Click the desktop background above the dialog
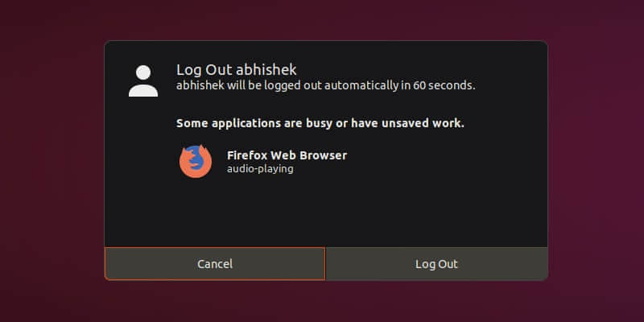 (325, 19)
